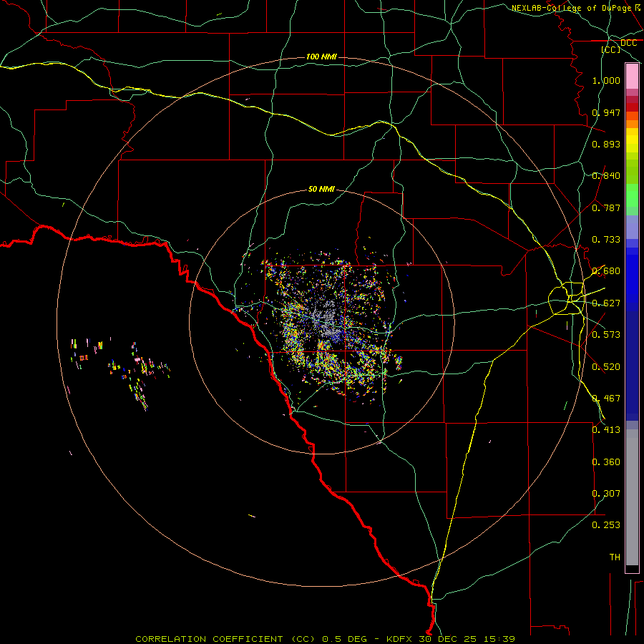Click the 0.413 scale value
The image size is (644, 644).
coord(606,430)
